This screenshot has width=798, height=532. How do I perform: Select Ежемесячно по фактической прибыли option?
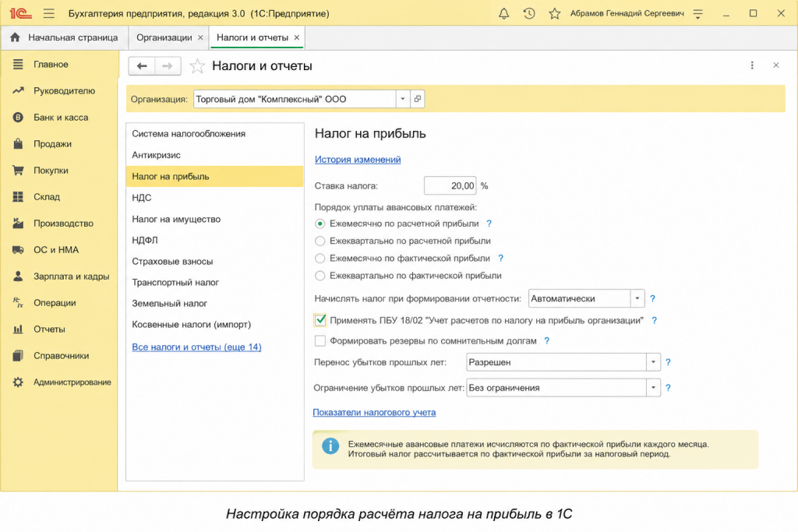tap(320, 259)
